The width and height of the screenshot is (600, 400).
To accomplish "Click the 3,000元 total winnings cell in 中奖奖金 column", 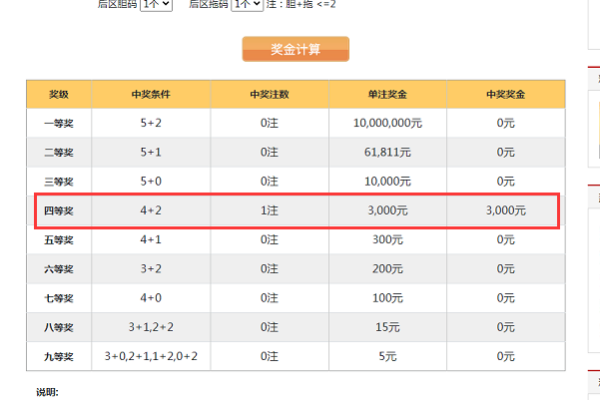I will (x=505, y=211).
